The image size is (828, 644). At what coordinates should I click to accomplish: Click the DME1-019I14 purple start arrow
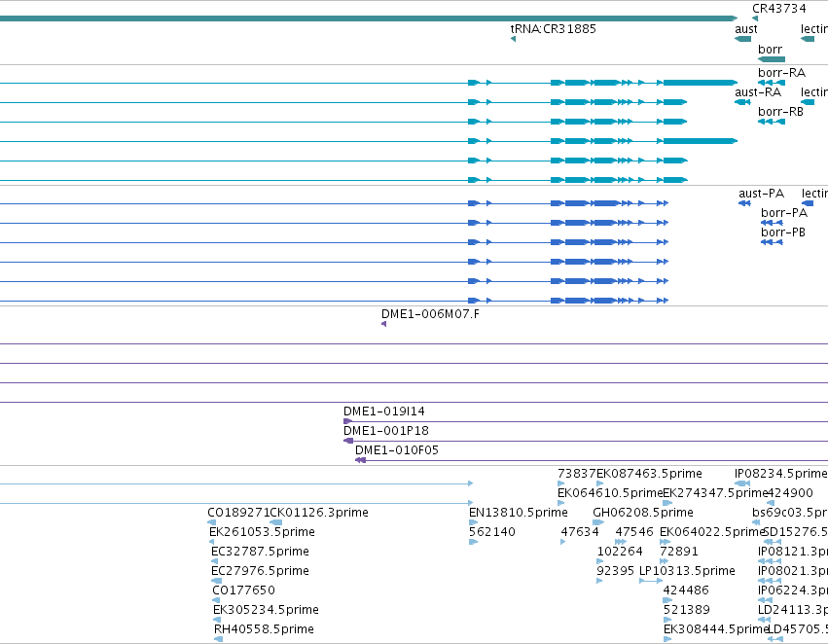click(x=347, y=421)
